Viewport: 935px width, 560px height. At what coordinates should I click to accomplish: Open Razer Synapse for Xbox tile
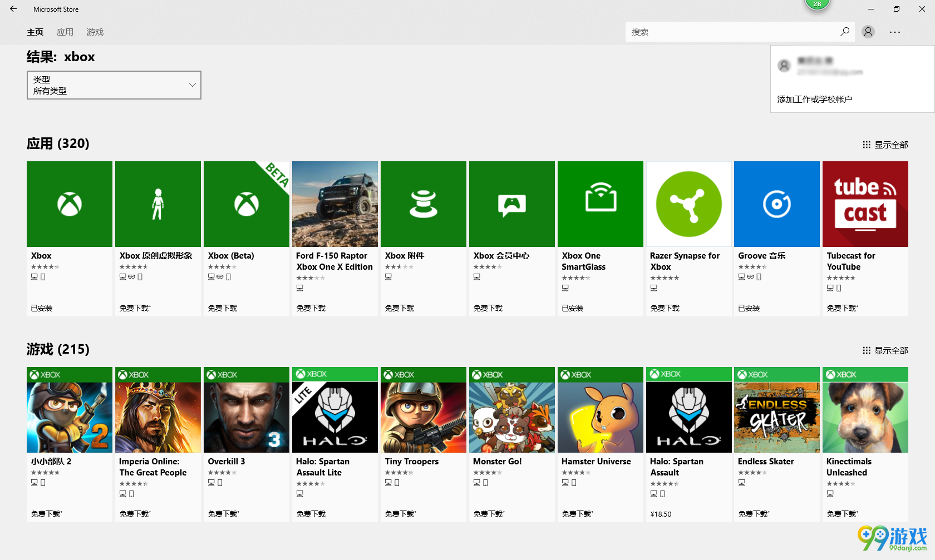coord(689,204)
